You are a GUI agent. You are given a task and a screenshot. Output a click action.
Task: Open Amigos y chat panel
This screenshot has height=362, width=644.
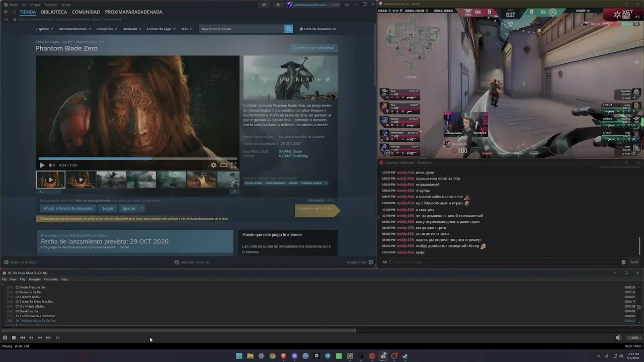pos(360,262)
